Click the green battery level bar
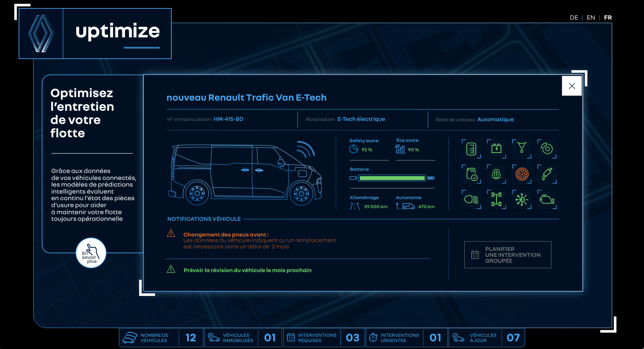This screenshot has height=349, width=644. click(x=392, y=178)
